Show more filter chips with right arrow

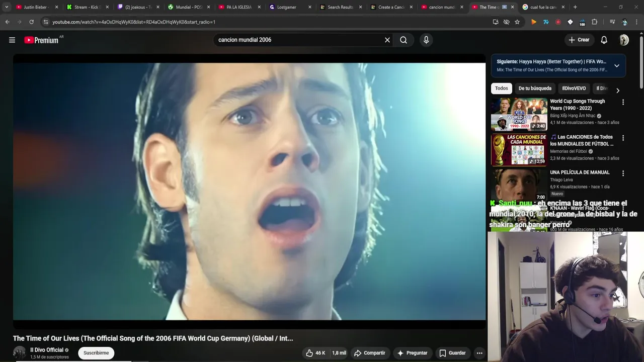coord(617,90)
